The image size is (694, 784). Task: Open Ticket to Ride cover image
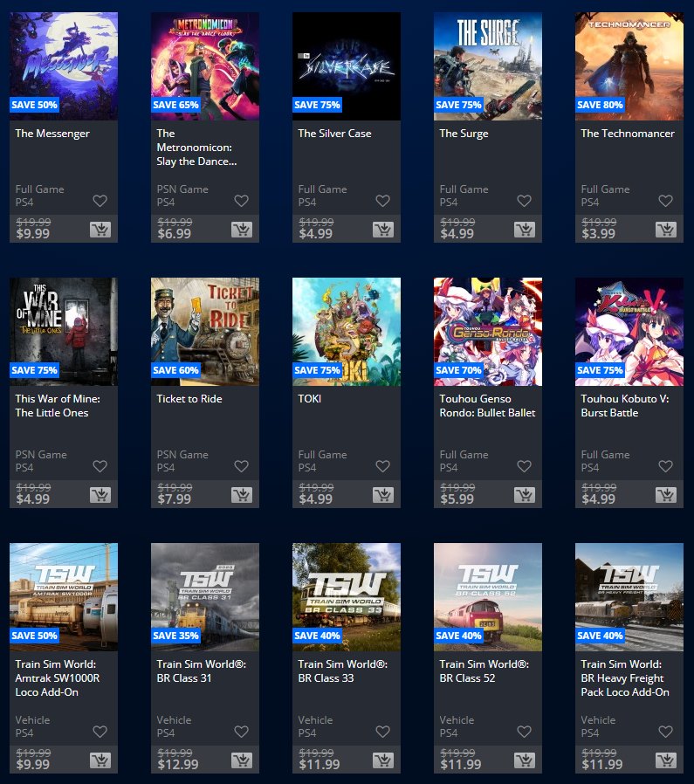click(205, 332)
